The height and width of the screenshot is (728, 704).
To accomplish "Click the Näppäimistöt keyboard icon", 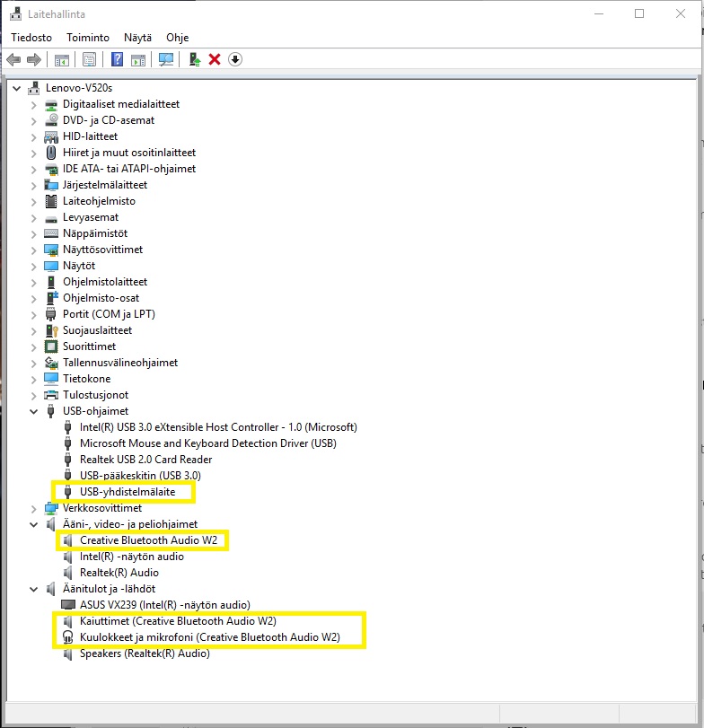I will click(51, 233).
